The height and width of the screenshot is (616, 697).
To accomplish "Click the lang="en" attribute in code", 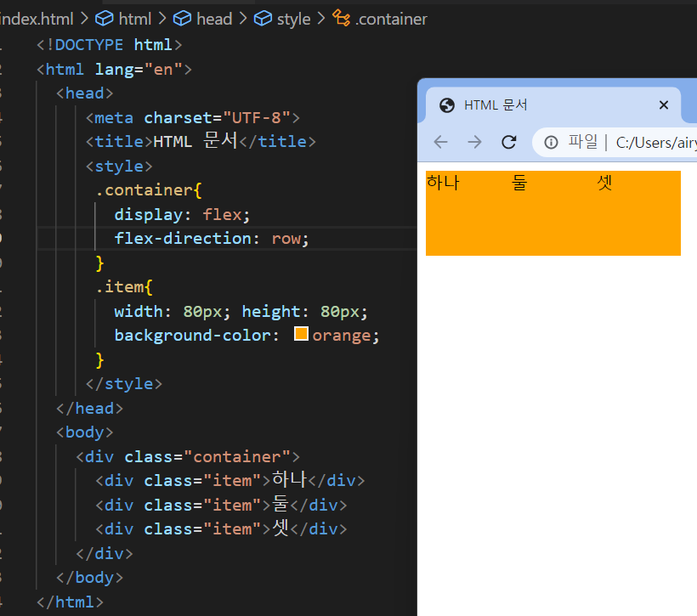I will click(139, 70).
